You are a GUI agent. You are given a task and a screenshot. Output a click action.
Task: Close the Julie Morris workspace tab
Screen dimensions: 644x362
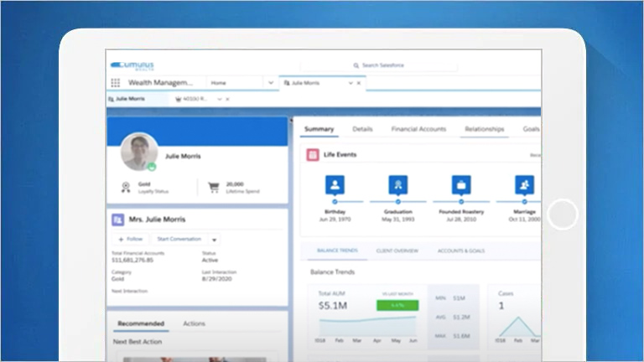359,83
